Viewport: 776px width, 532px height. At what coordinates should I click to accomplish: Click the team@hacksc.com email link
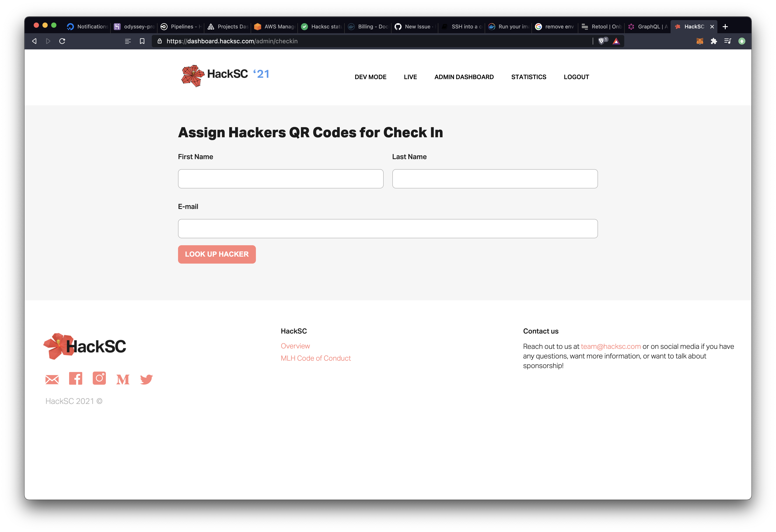click(611, 346)
